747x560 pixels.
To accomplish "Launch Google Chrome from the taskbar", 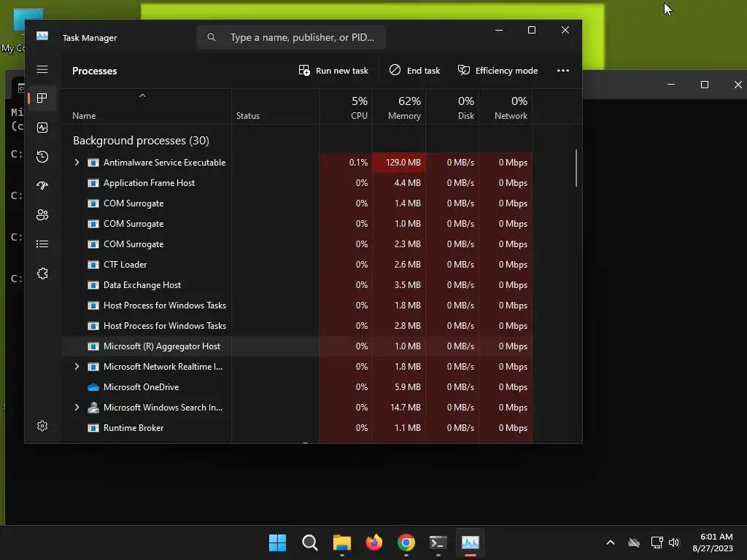I will pyautogui.click(x=406, y=542).
